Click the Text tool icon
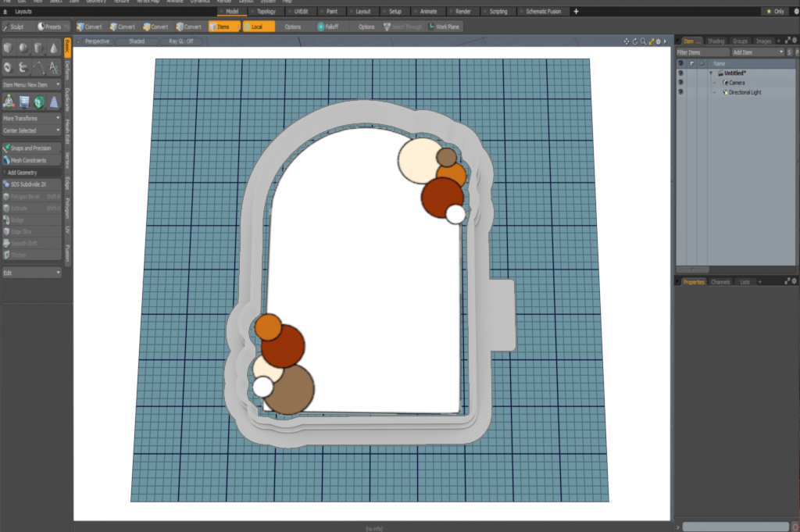800x532 pixels. click(54, 68)
